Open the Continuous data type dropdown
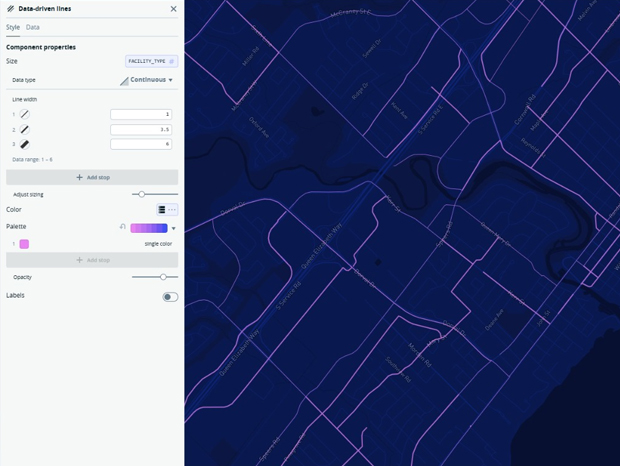The height and width of the screenshot is (466, 620). tap(146, 80)
